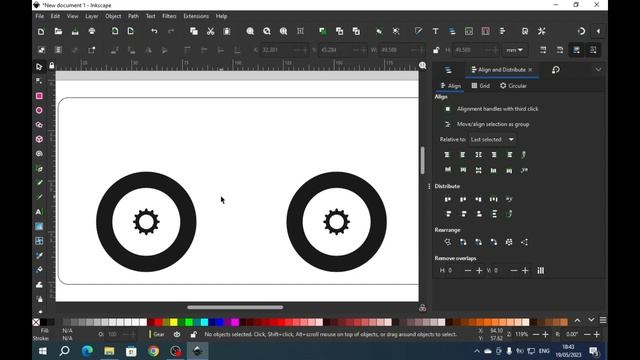Select the Text tool in toolbox
Screen dimensions: 640x360
39,212
